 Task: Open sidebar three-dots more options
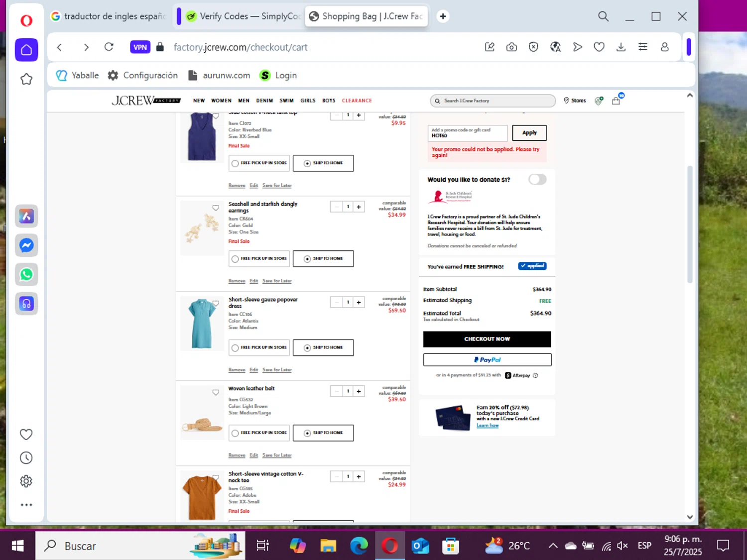(x=26, y=505)
